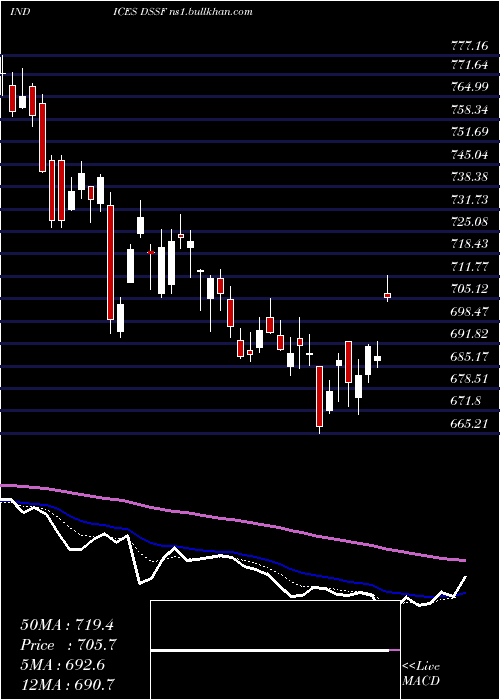Select the 691.82 axis value
The height and width of the screenshot is (700, 500).
pos(468,334)
